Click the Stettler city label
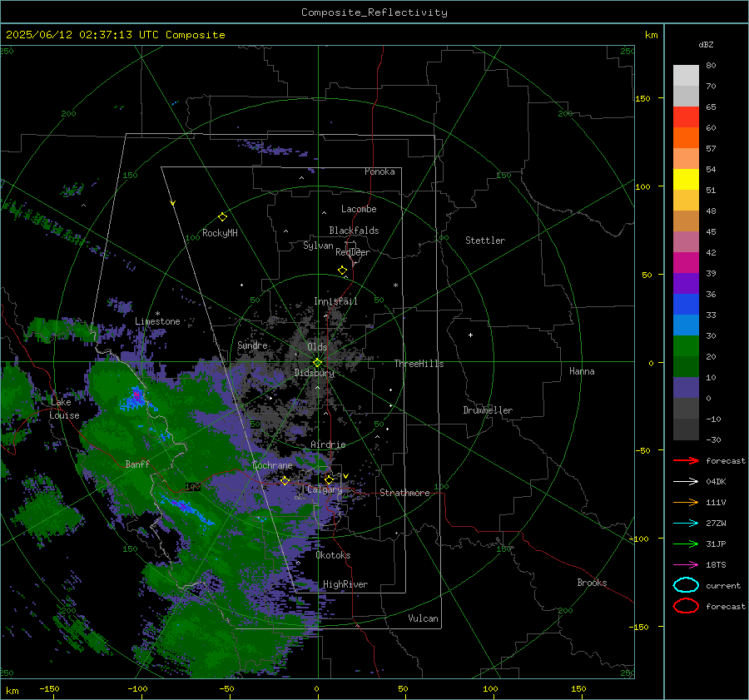Screen dimensions: 749x700 pos(485,241)
